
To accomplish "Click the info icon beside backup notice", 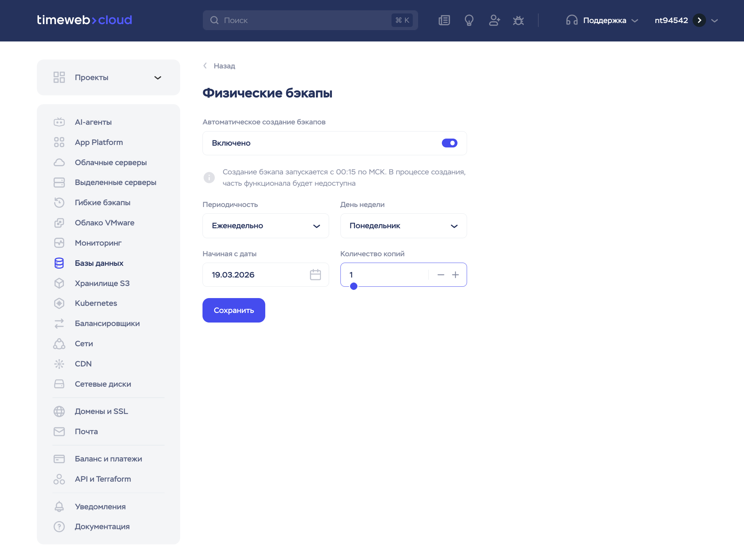I will [209, 177].
